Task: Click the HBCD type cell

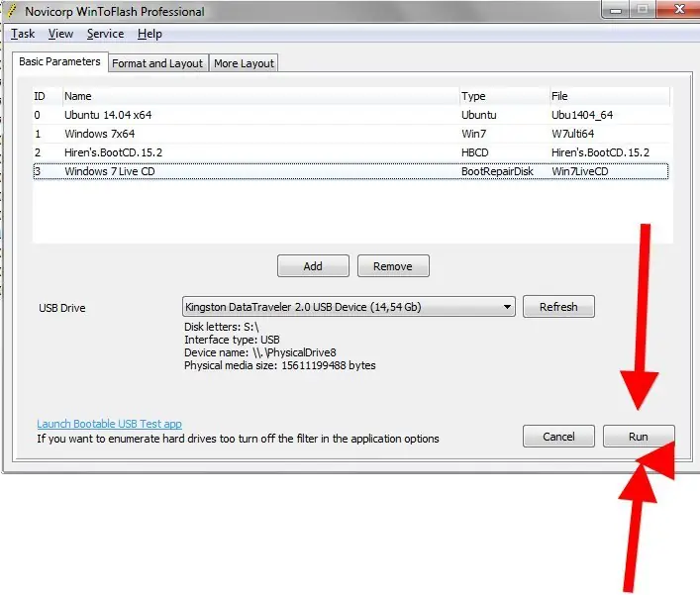Action: (475, 152)
